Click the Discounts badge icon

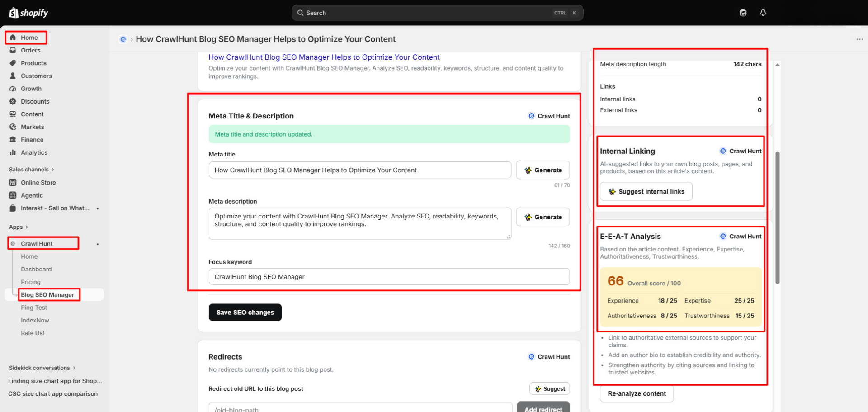13,101
